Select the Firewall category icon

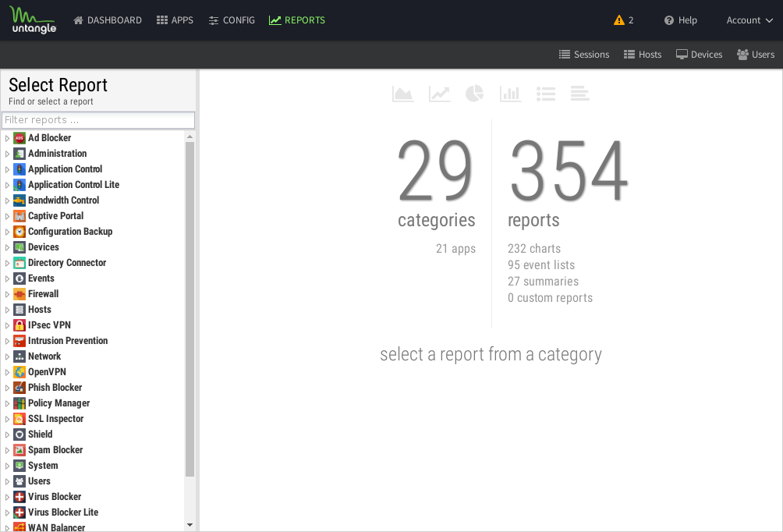pyautogui.click(x=19, y=294)
